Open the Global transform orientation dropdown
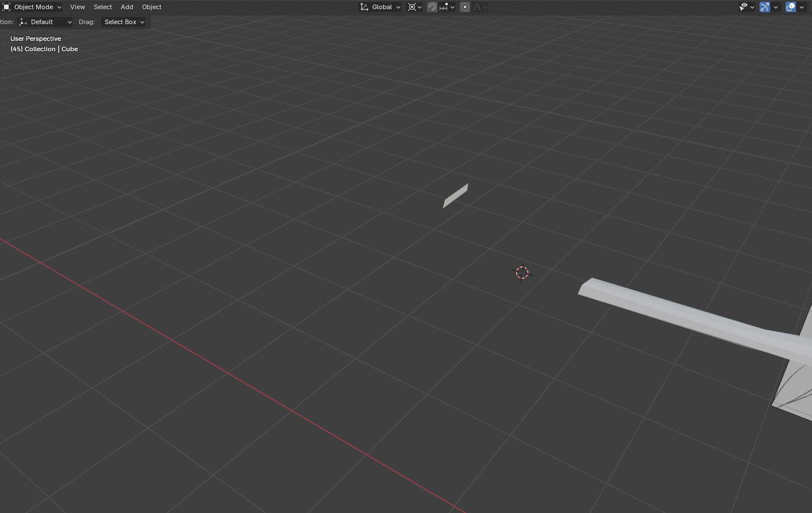 pyautogui.click(x=380, y=7)
